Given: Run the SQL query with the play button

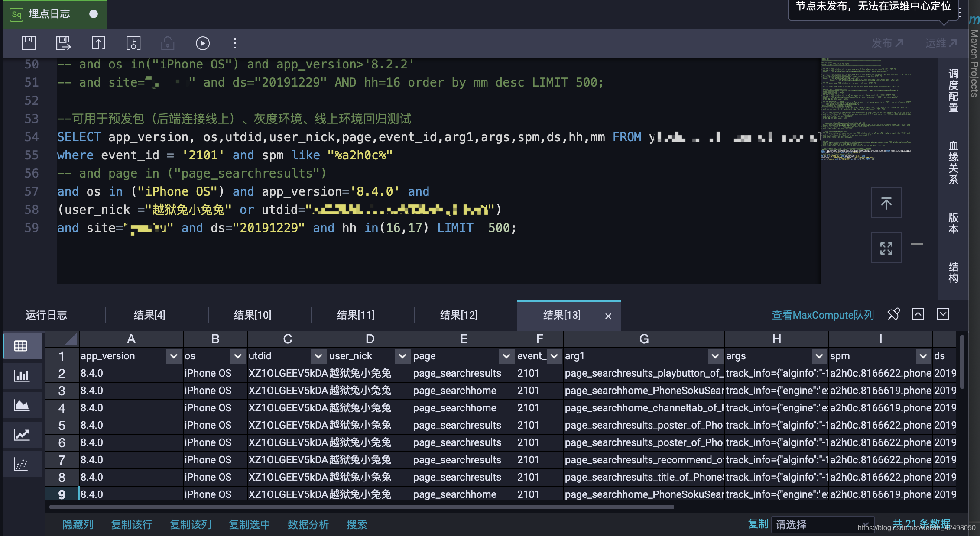Looking at the screenshot, I should [202, 43].
